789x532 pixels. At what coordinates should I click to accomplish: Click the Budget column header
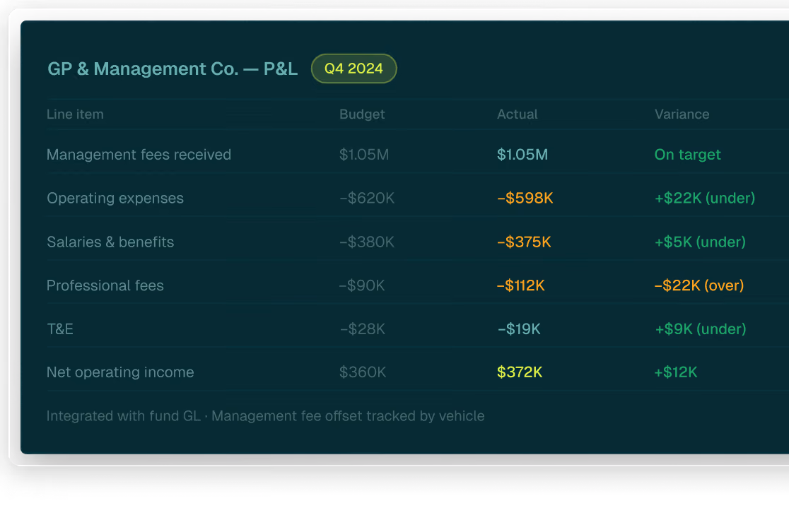pyautogui.click(x=362, y=114)
